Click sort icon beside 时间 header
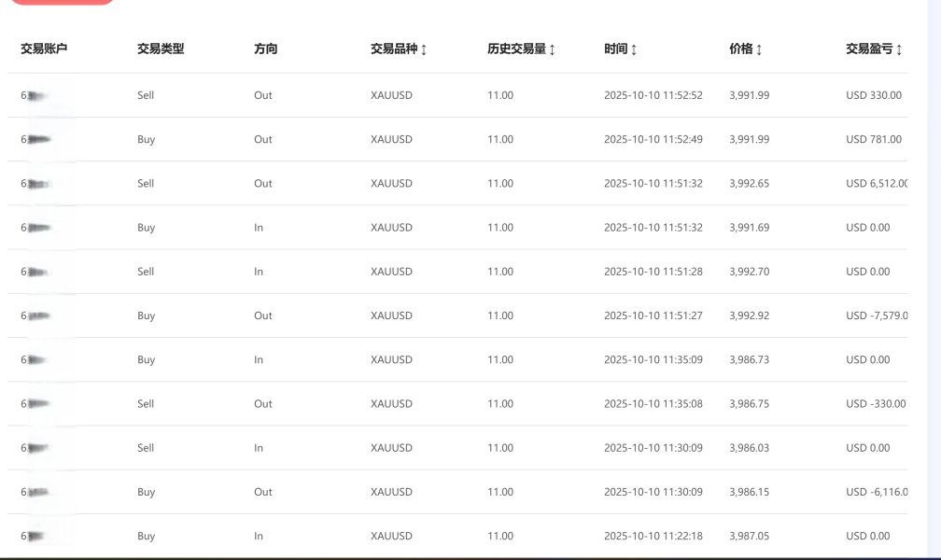The image size is (941, 560). click(x=634, y=49)
